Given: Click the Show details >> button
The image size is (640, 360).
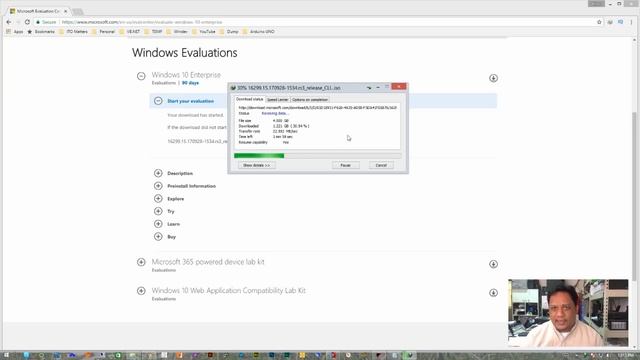Looking at the screenshot, I should tap(257, 165).
